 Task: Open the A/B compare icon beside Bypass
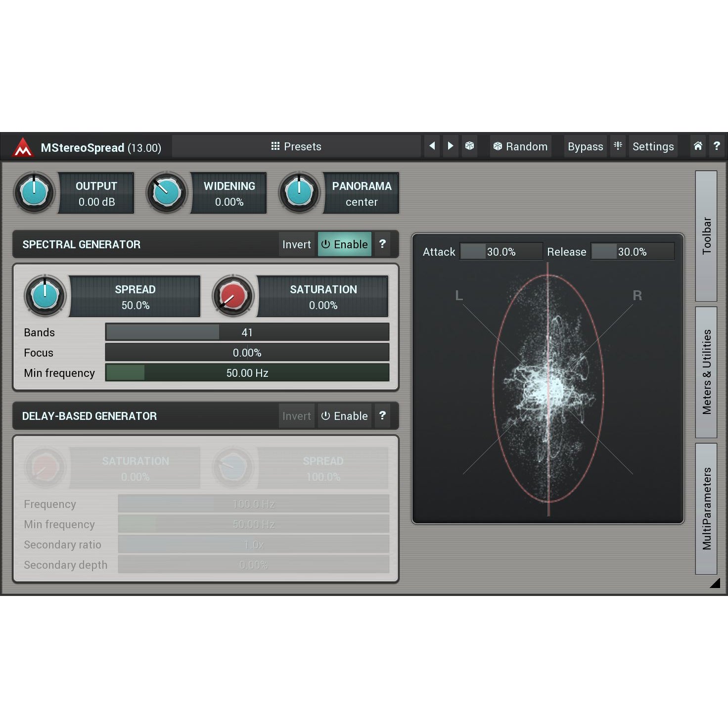[x=618, y=146]
